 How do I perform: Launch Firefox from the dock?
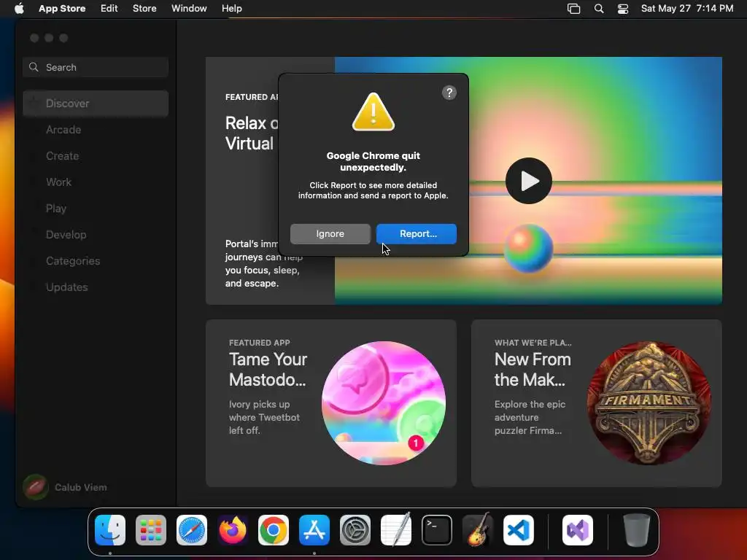pyautogui.click(x=233, y=530)
